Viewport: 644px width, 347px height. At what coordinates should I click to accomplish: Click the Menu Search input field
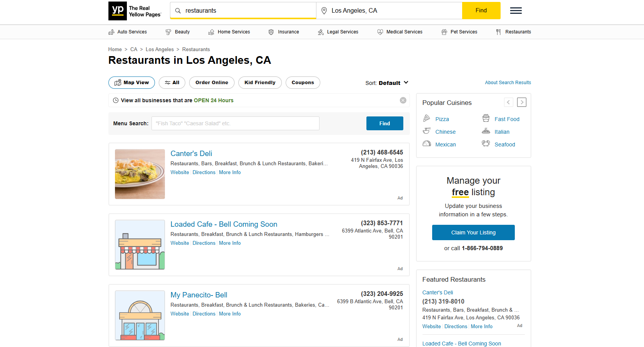[235, 123]
